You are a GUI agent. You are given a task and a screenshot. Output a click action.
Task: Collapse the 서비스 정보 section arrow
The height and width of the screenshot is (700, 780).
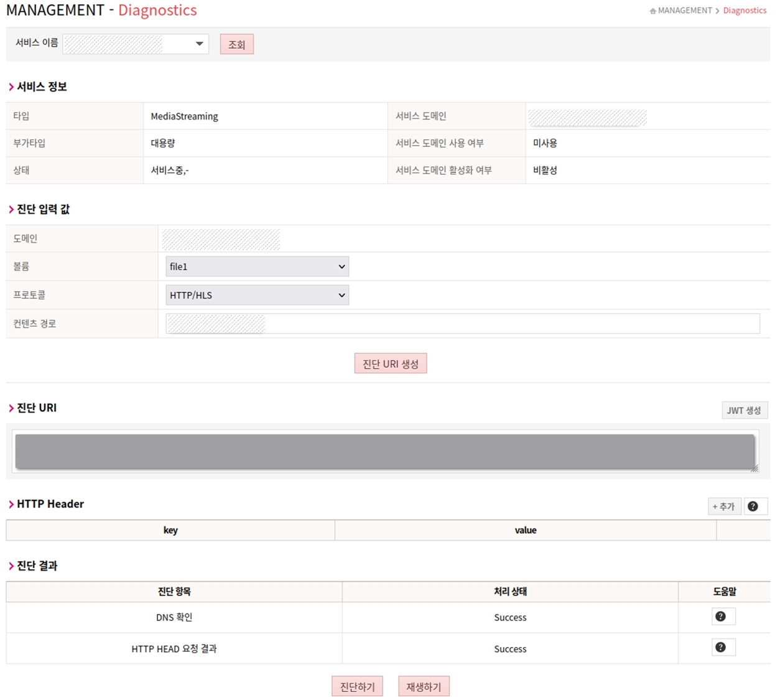pos(11,87)
